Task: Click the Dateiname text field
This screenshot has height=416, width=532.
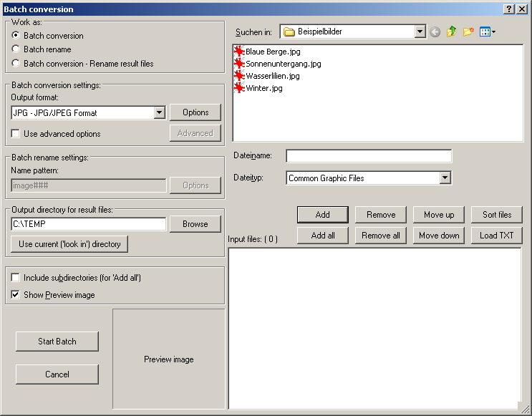Action: tap(369, 156)
